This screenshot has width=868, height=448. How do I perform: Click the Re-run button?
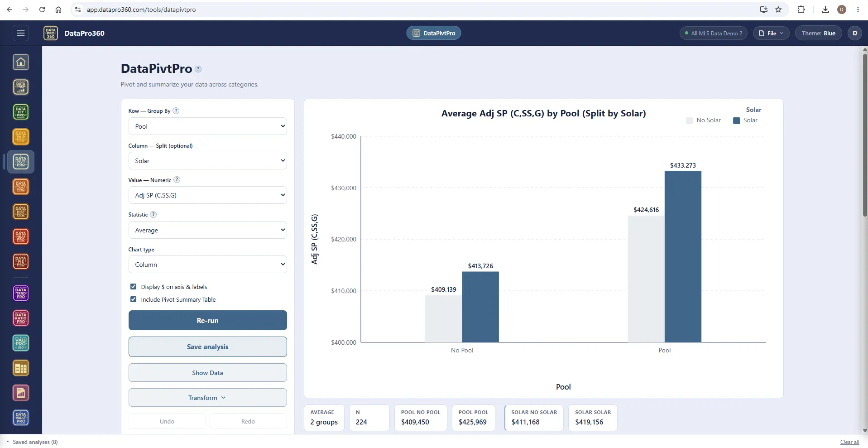pos(207,320)
